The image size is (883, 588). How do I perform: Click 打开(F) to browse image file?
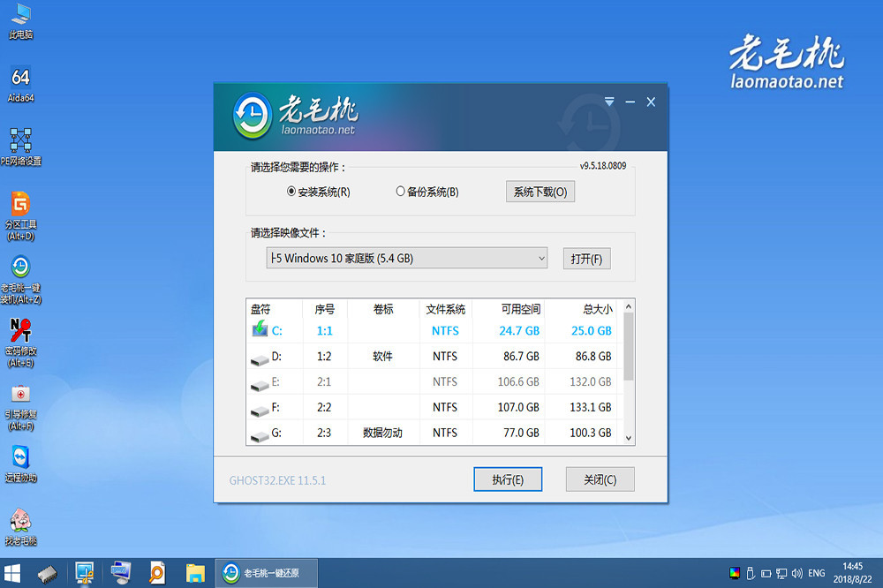point(586,259)
